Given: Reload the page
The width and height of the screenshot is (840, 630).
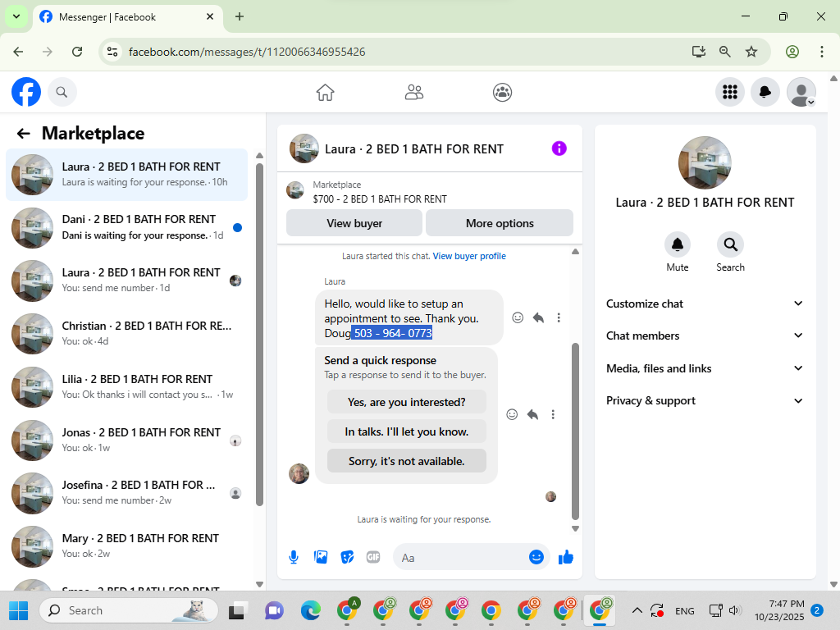Looking at the screenshot, I should pyautogui.click(x=77, y=52).
